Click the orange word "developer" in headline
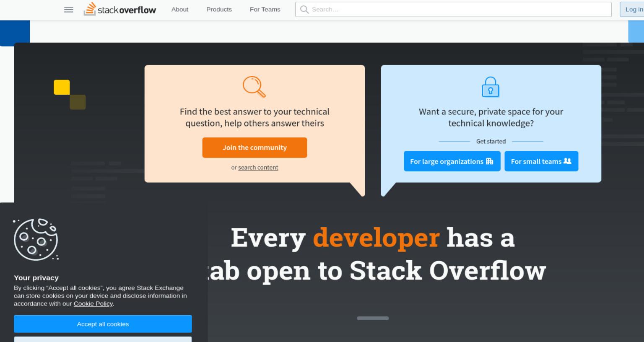Screen dimensions: 644x342 pos(376,238)
